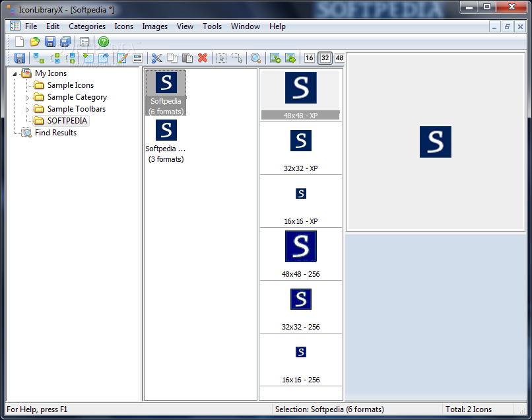The image size is (532, 420).
Task: Select the My Icons root node
Action: (x=51, y=73)
